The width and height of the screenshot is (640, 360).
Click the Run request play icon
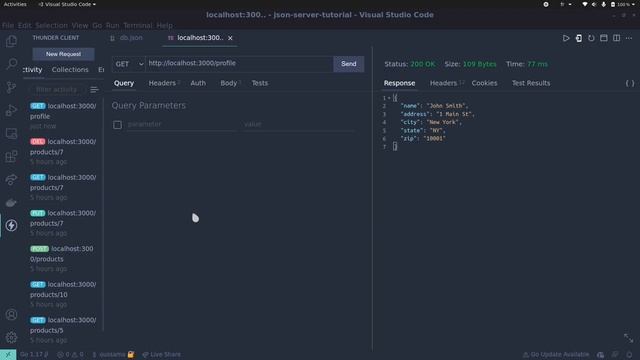[566, 38]
